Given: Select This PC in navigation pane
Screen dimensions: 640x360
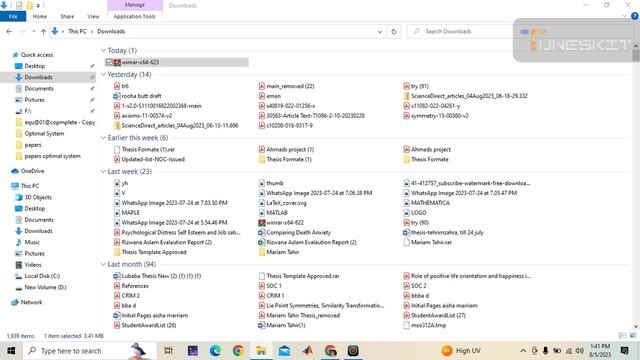Looking at the screenshot, I should point(30,186).
